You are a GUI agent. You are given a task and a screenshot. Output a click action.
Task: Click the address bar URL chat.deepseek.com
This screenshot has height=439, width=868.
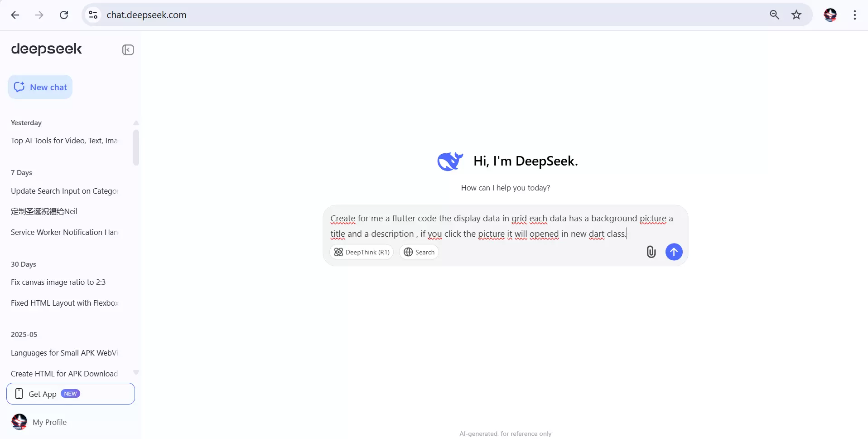click(x=146, y=15)
